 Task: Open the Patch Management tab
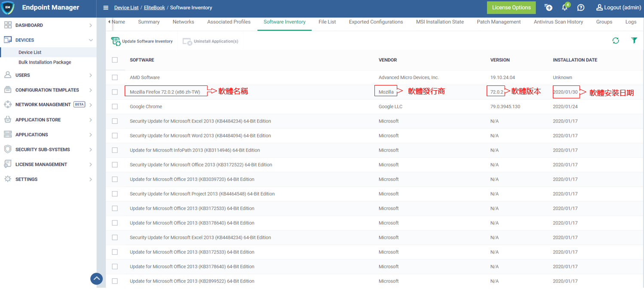(x=499, y=22)
